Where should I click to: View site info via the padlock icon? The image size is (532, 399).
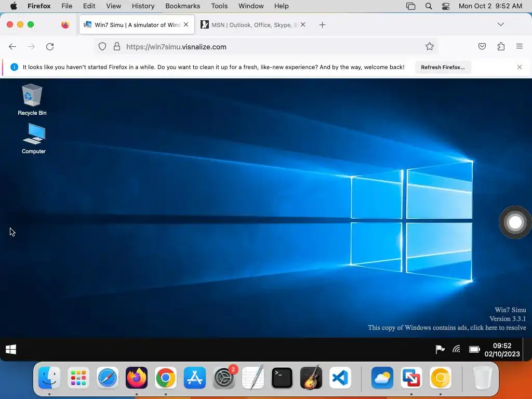coord(117,46)
